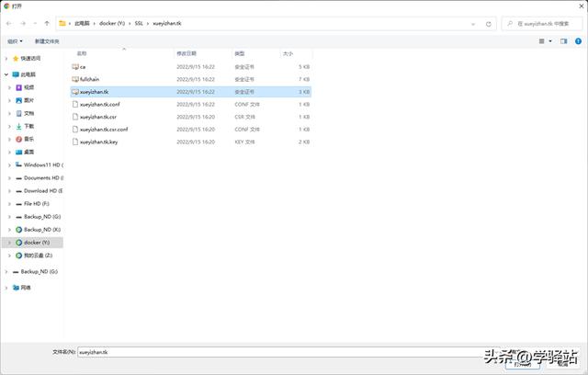The width and height of the screenshot is (588, 375).
Task: Select 我的云盘 (Z:) drive icon
Action: [18, 256]
